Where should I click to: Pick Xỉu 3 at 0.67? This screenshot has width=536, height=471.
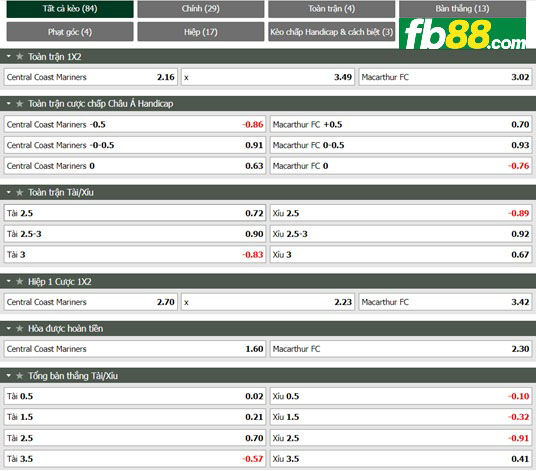coord(401,255)
